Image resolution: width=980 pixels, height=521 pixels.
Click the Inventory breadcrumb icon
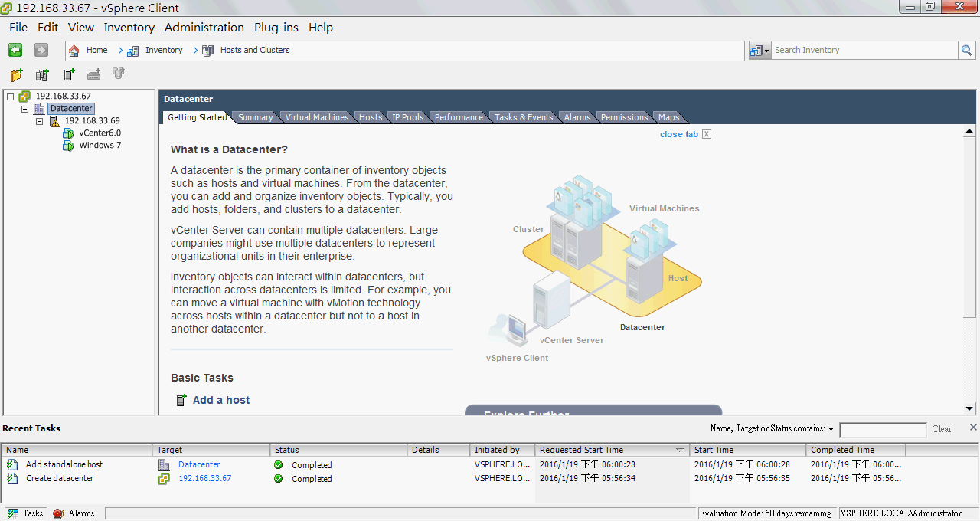click(x=133, y=51)
